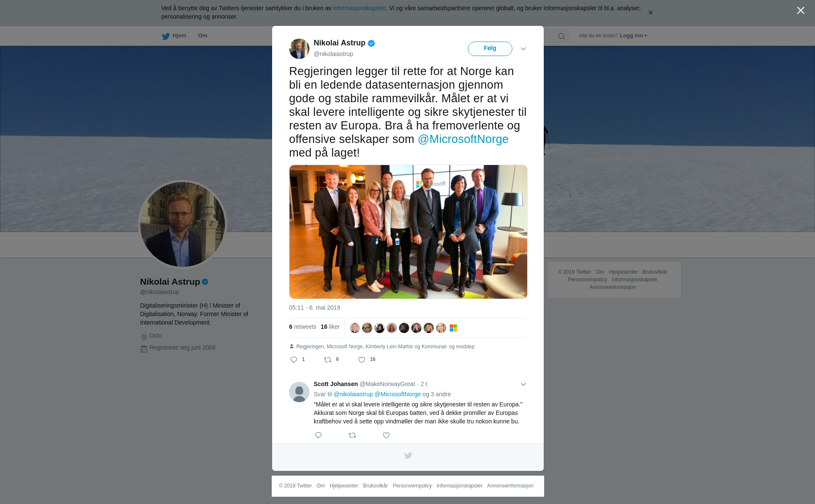Open the Hjelpesenter link in the modal footer
The image size is (815, 504).
tap(344, 486)
